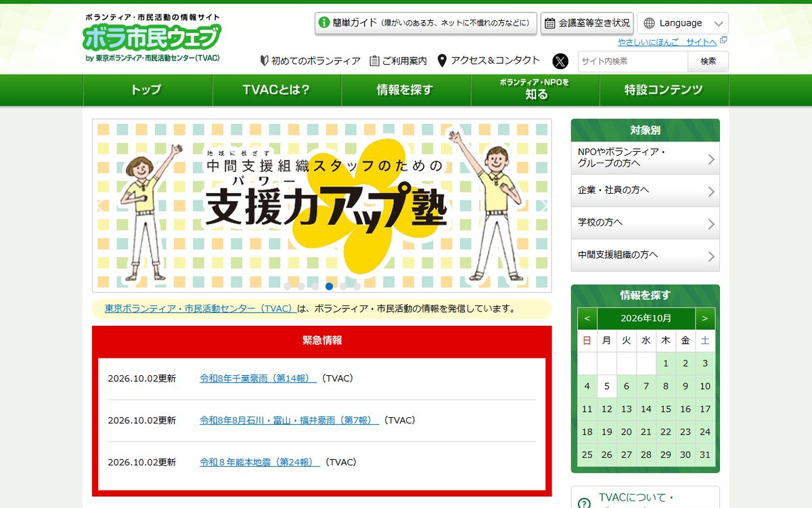The height and width of the screenshot is (508, 812).
Task: Expand 企業・社員の方へ item
Action: pyautogui.click(x=646, y=190)
